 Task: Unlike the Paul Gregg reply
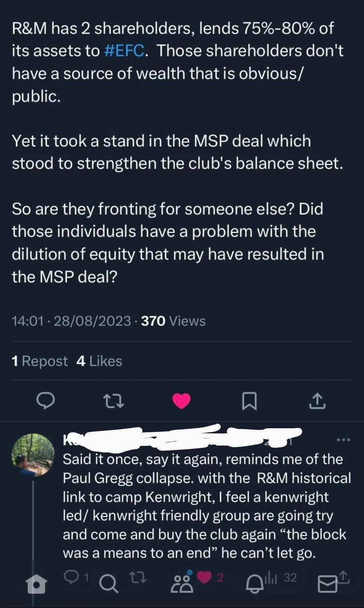(x=204, y=577)
